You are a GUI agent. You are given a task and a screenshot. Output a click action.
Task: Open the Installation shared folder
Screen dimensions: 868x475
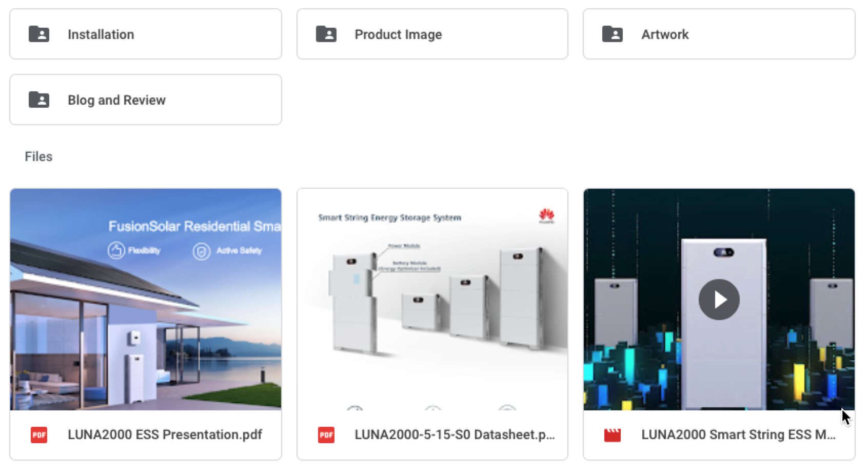tap(146, 34)
